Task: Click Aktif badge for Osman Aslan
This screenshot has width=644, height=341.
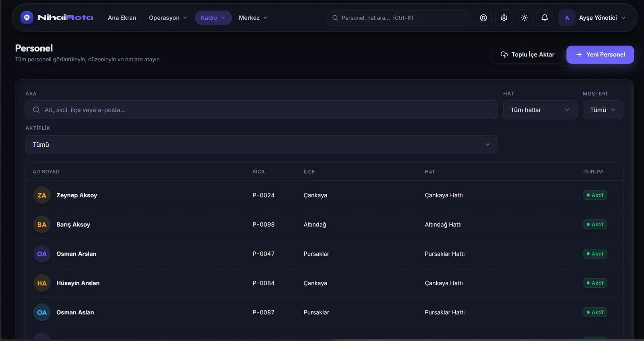Action: tap(595, 312)
